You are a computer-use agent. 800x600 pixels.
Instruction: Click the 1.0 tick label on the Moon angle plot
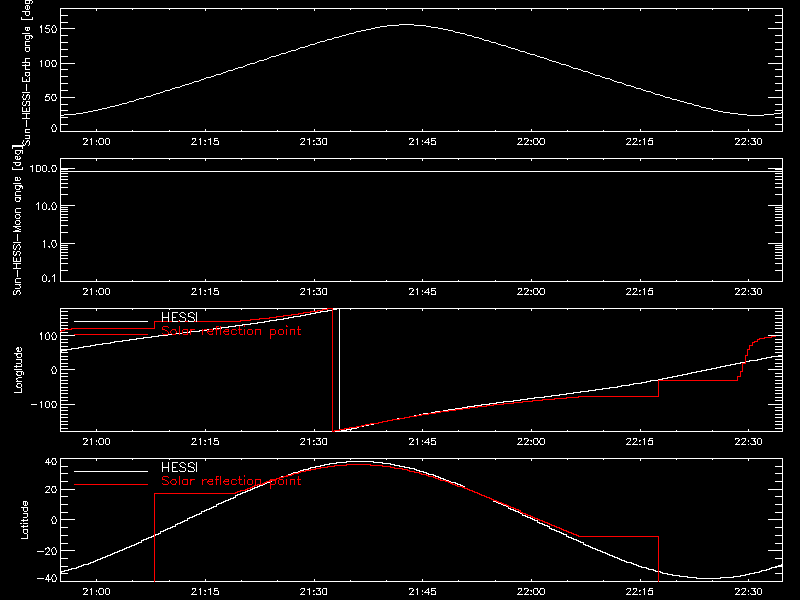coord(49,244)
